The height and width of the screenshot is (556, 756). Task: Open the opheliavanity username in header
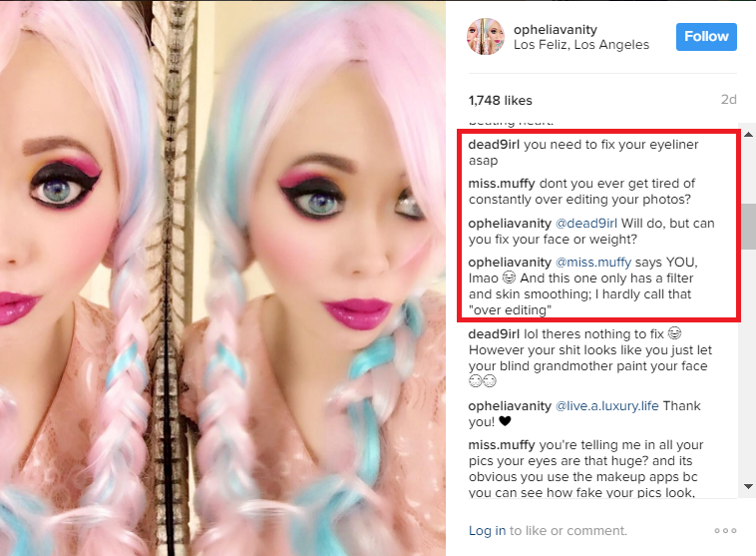[x=556, y=29]
